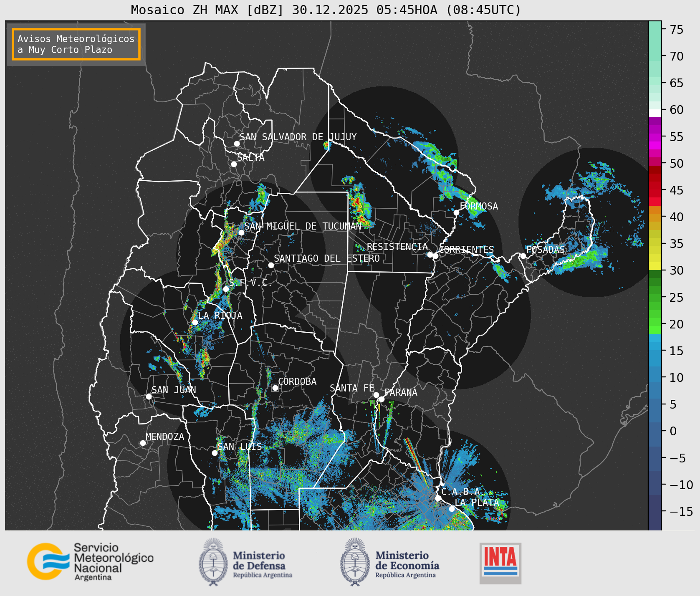Click the Paraná city dot

click(382, 399)
